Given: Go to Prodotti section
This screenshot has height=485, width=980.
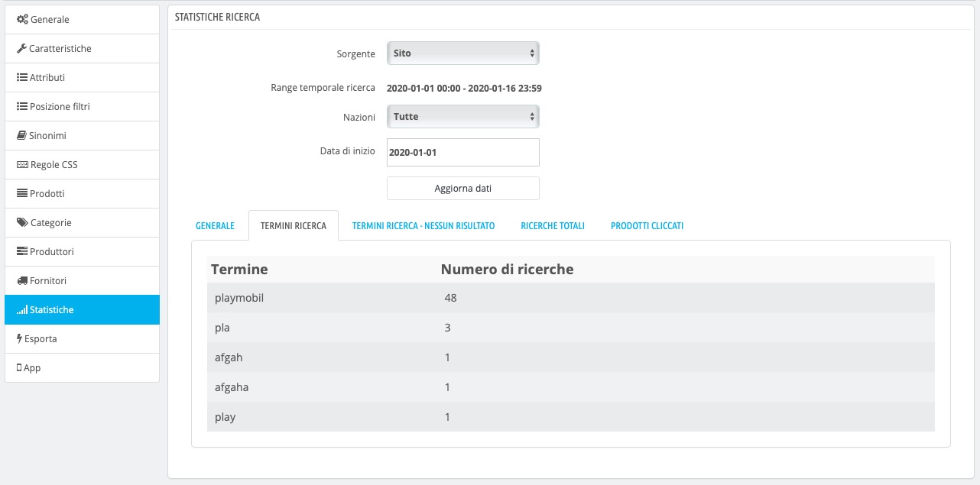Looking at the screenshot, I should pos(83,193).
